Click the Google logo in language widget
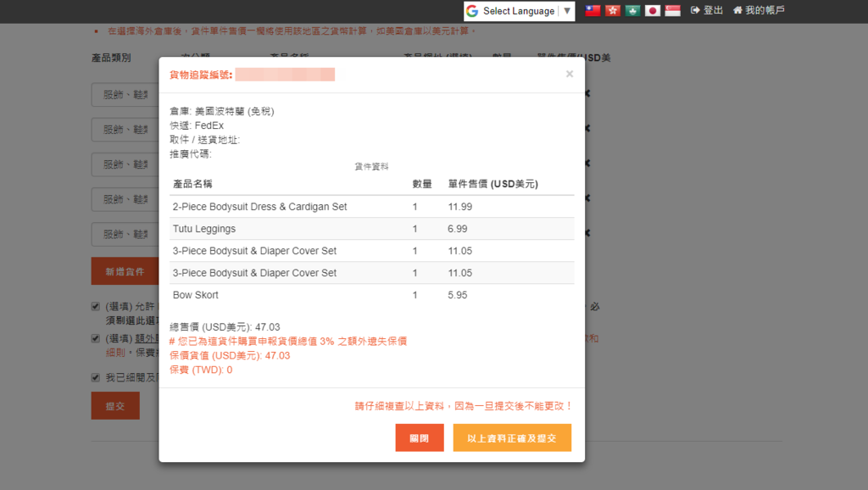This screenshot has width=868, height=490. click(472, 11)
